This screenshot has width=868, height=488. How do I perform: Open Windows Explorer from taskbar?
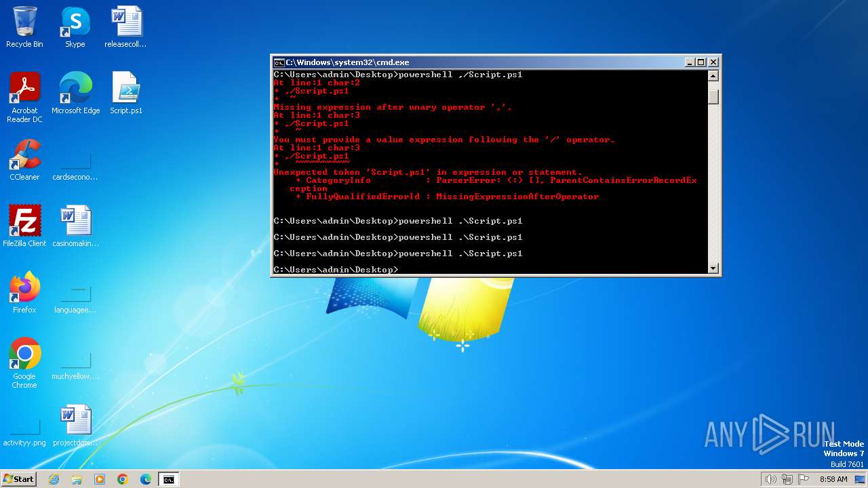click(77, 479)
